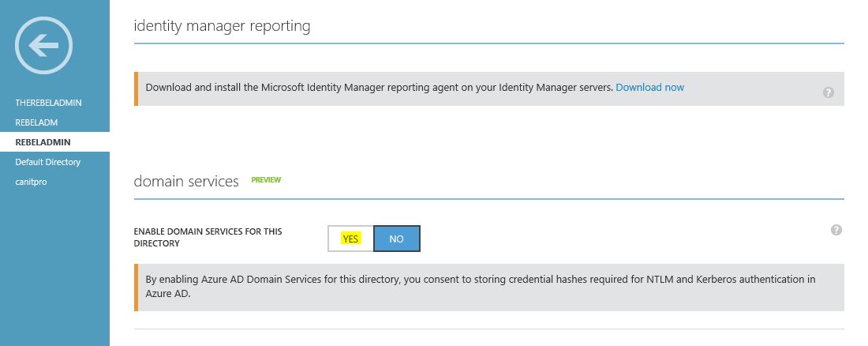Click the Enable Domain Services label text
The image size is (868, 346).
(x=208, y=237)
